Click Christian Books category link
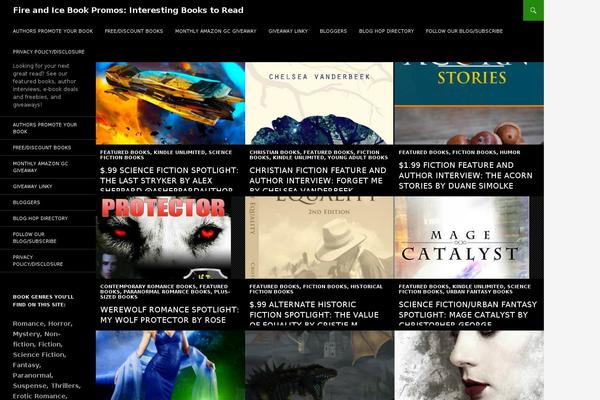The image size is (600, 400). click(x=274, y=152)
